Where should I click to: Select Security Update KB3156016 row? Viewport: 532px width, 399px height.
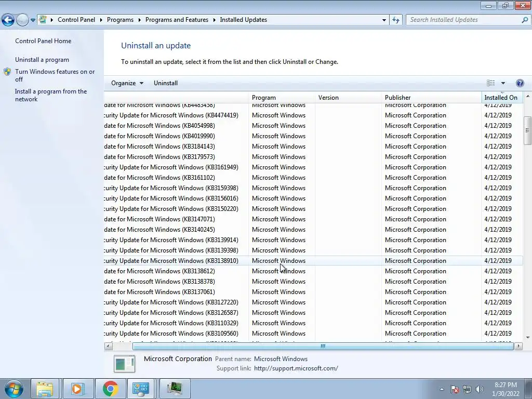click(313, 198)
